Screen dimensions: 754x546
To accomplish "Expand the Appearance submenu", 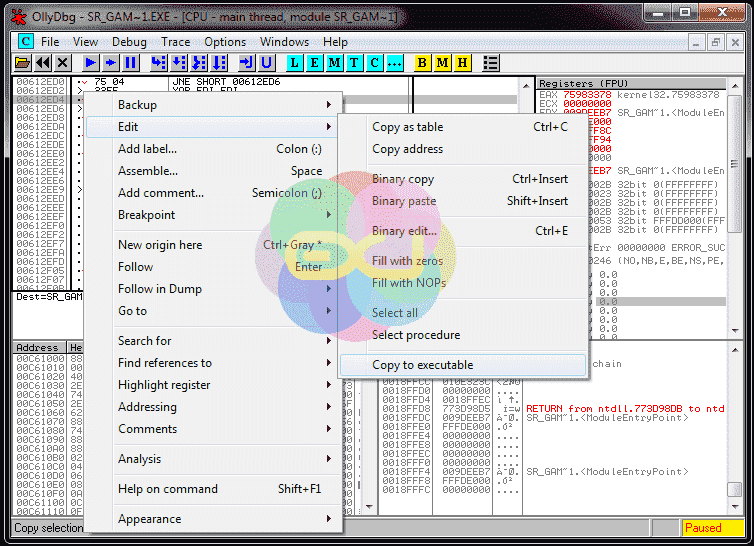I will click(x=214, y=519).
